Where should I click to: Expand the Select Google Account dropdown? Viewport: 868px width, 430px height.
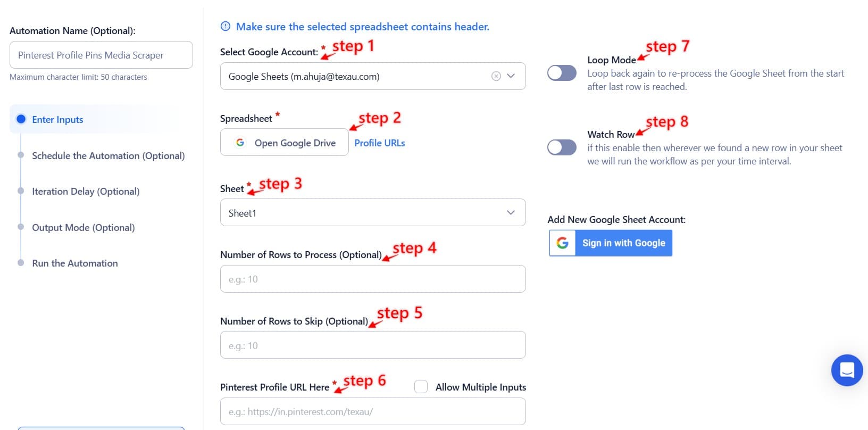511,76
